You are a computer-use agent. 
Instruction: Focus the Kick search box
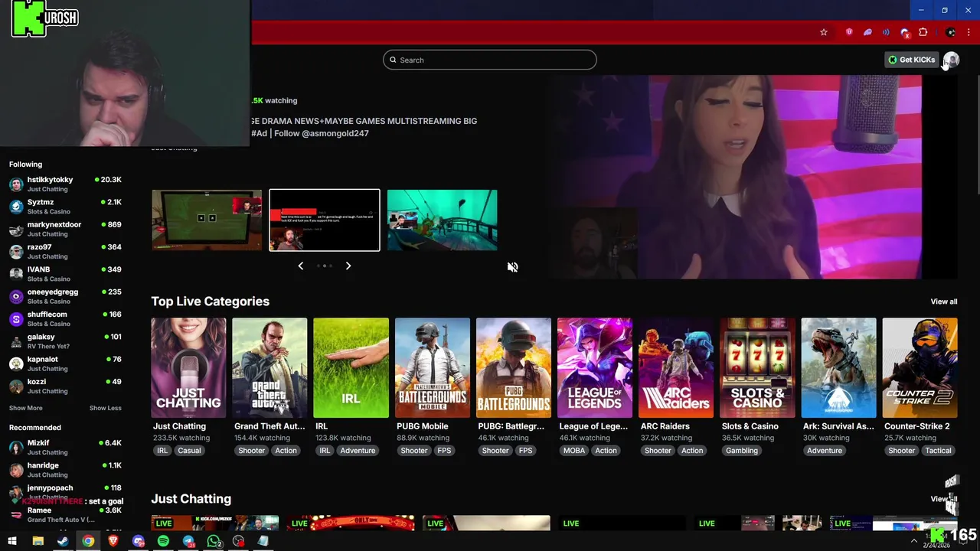tap(490, 60)
